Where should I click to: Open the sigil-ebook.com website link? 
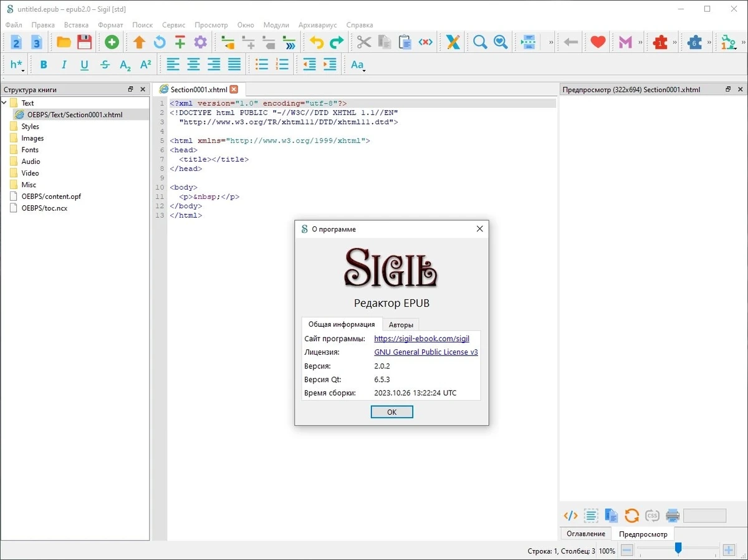point(421,339)
